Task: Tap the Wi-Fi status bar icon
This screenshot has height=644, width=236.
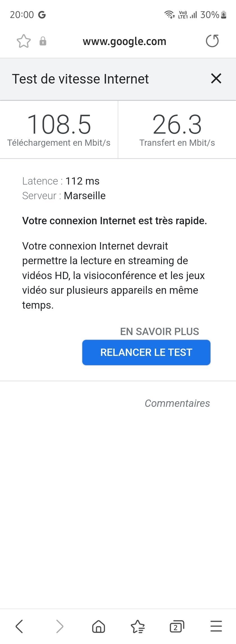Action: point(169,14)
